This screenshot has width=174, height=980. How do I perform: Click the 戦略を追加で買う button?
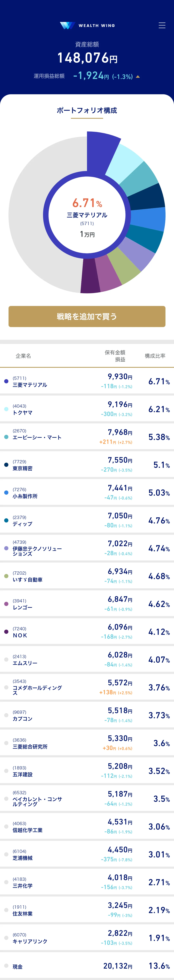[87, 316]
